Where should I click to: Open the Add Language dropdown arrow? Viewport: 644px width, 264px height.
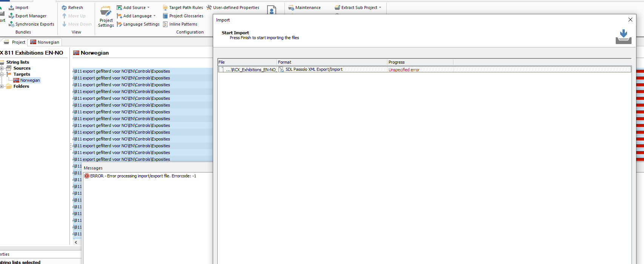pyautogui.click(x=154, y=16)
